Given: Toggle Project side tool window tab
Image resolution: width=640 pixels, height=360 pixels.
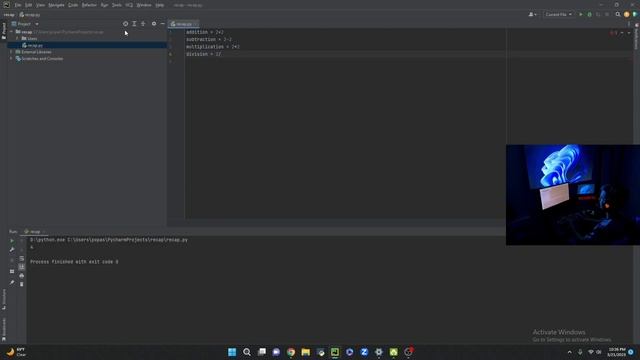Looking at the screenshot, I should (x=4, y=31).
